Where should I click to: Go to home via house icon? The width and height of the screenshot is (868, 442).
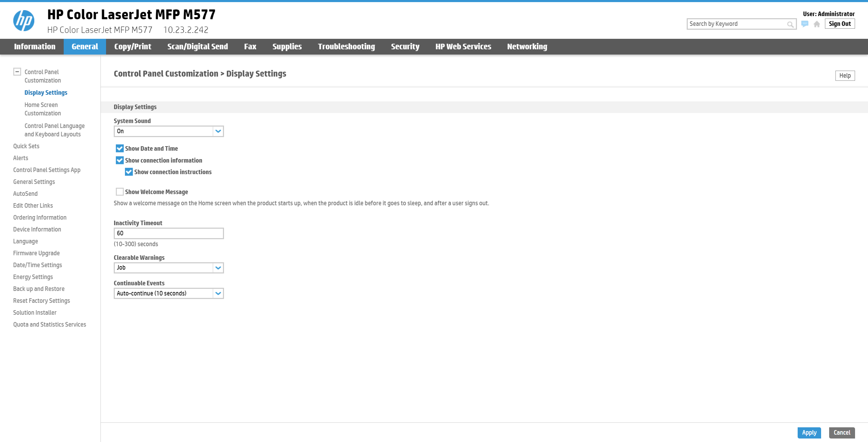817,24
